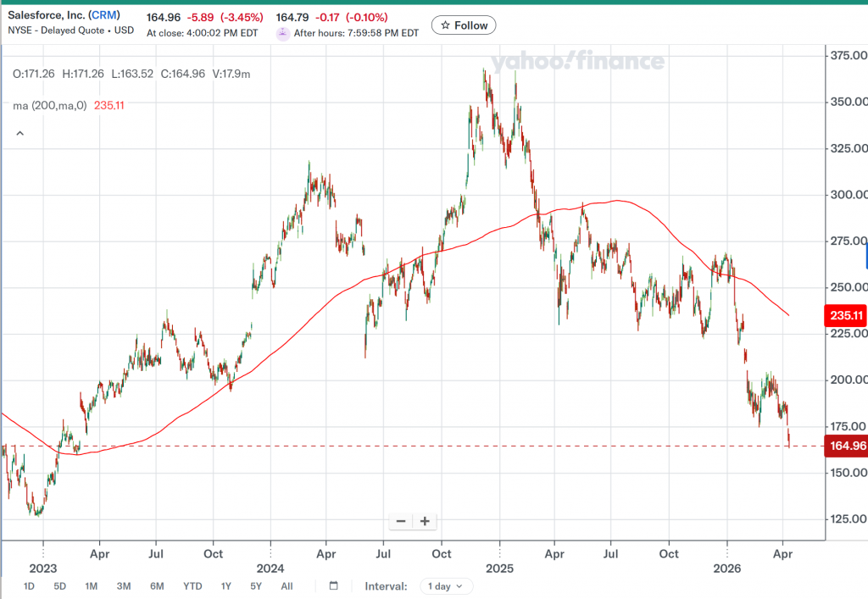This screenshot has height=599, width=868.
Task: Zoom in the chart with plus button
Action: pos(425,521)
